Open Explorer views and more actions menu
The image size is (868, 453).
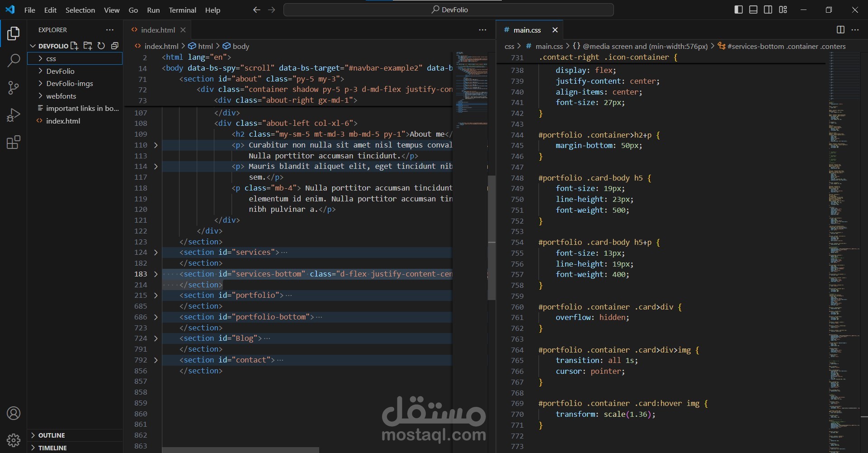click(110, 30)
